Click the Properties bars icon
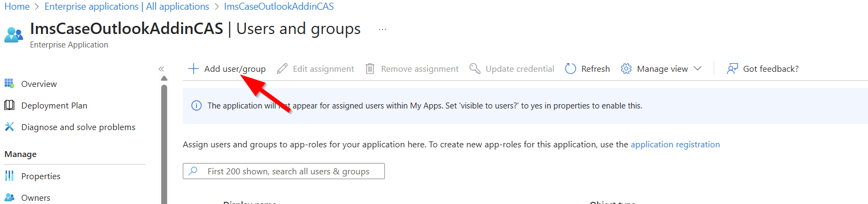Screen dimensions: 868x204 pos(9,176)
